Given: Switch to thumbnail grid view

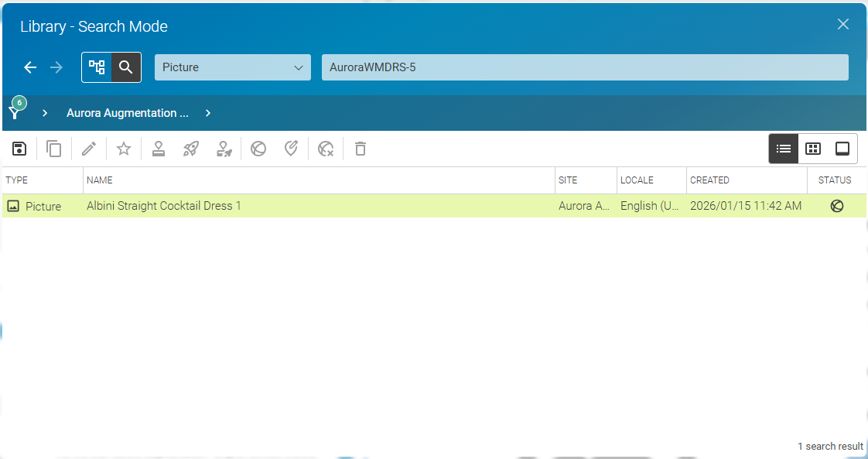Looking at the screenshot, I should pos(813,149).
